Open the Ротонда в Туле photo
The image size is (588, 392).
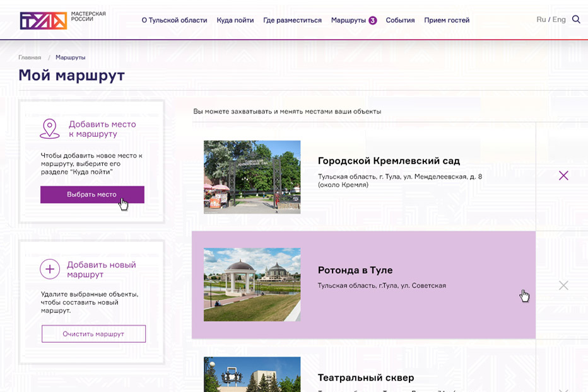(x=252, y=284)
